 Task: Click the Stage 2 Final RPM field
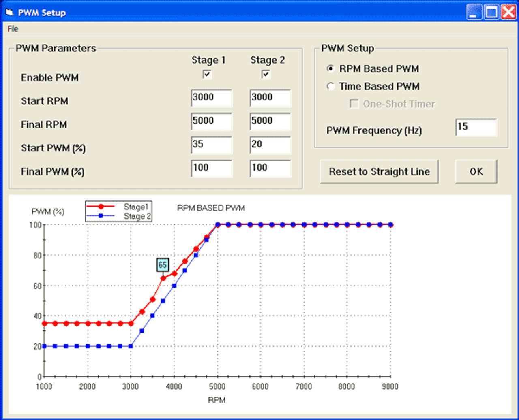270,122
